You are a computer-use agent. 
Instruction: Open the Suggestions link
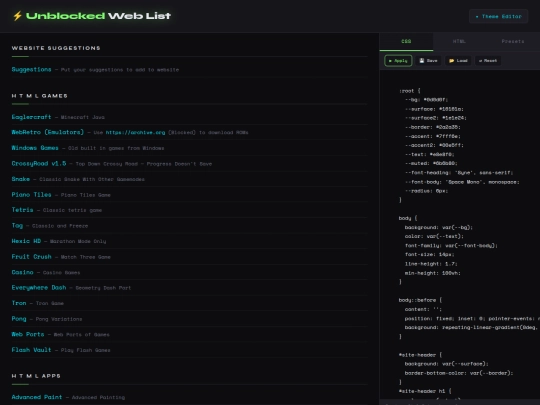31,69
